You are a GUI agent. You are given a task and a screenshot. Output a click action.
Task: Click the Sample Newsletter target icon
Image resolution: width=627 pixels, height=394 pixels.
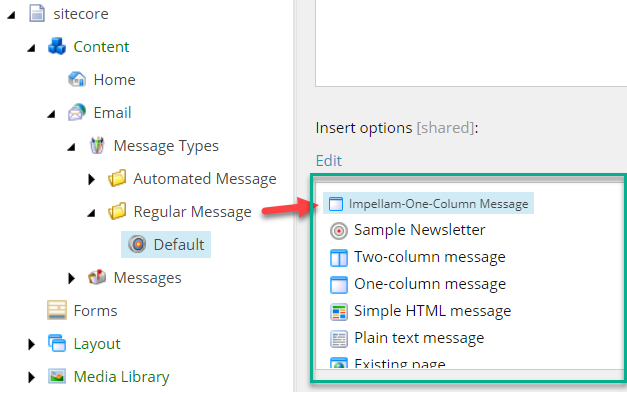click(x=339, y=231)
